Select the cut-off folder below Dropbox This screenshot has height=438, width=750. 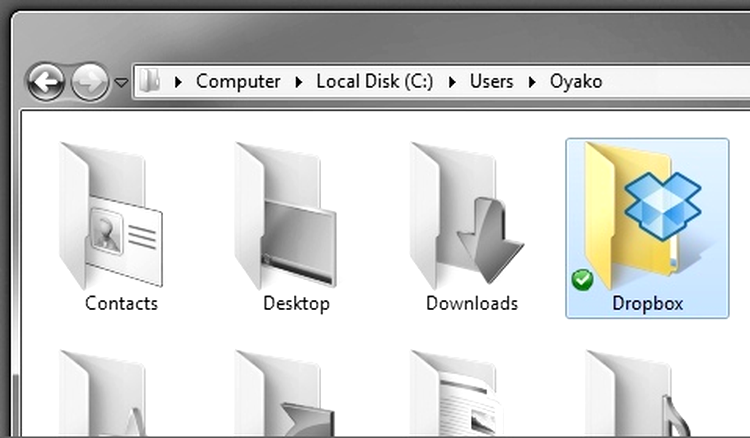coord(639,393)
